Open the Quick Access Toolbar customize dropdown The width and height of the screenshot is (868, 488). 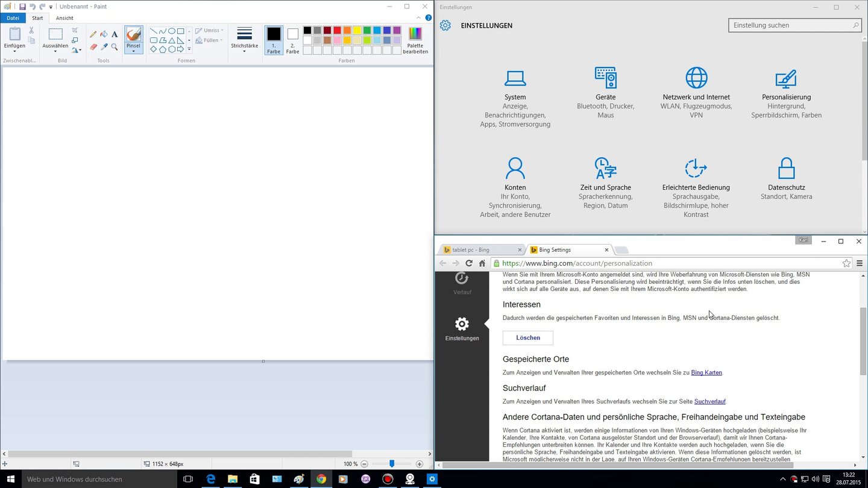[x=51, y=7]
